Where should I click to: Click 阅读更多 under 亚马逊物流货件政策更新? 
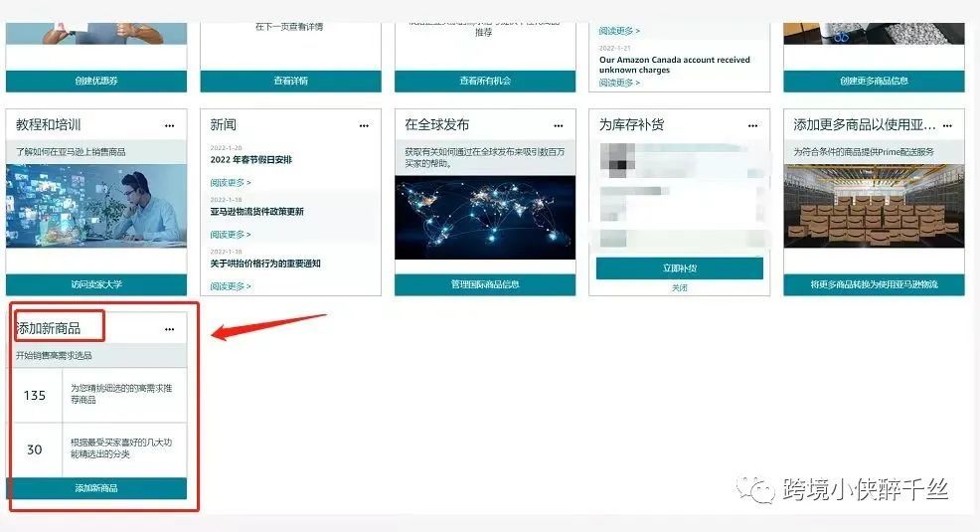click(x=230, y=235)
